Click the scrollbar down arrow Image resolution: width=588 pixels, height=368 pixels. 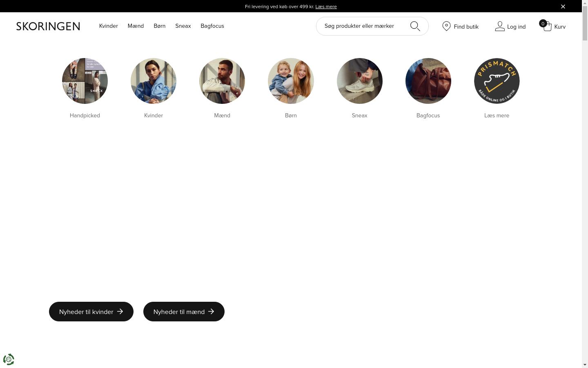click(x=585, y=364)
